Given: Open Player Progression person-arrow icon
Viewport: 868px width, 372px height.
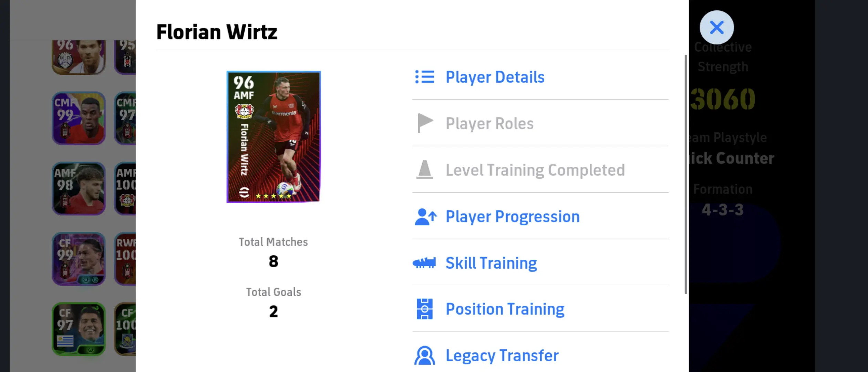Looking at the screenshot, I should click(426, 217).
